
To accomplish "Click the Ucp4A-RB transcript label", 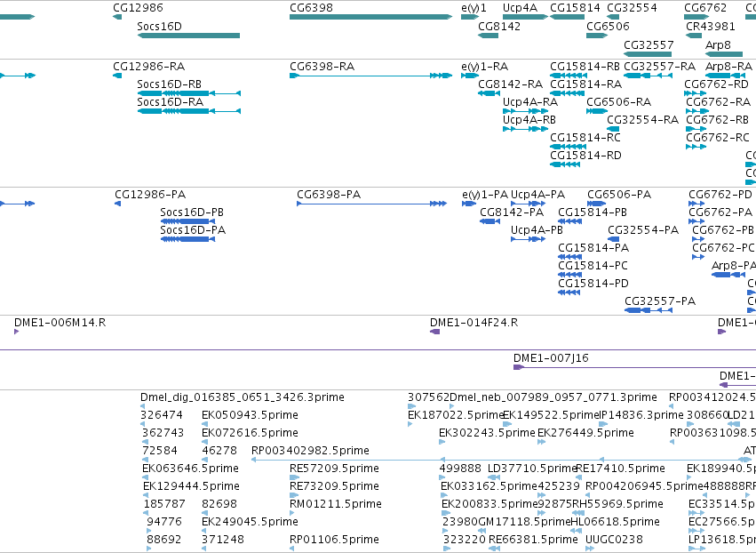I will pos(529,120).
